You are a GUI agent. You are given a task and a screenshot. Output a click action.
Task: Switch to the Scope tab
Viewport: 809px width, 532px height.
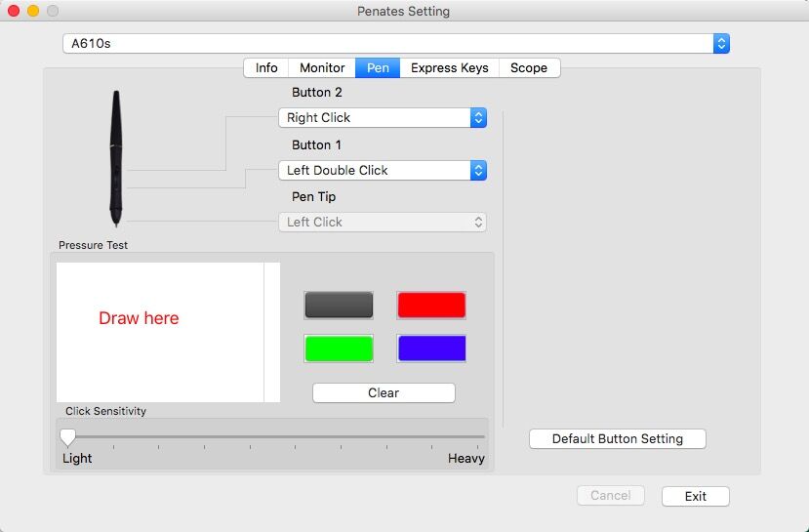529,68
